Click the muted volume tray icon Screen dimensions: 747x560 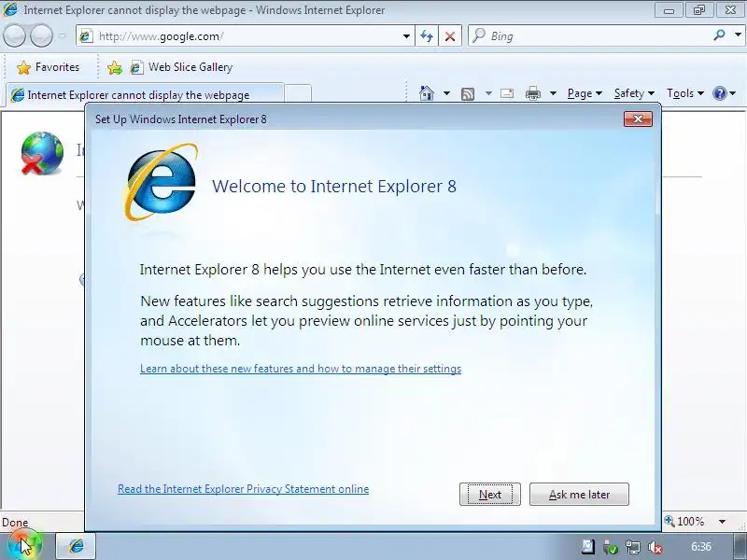pos(655,547)
